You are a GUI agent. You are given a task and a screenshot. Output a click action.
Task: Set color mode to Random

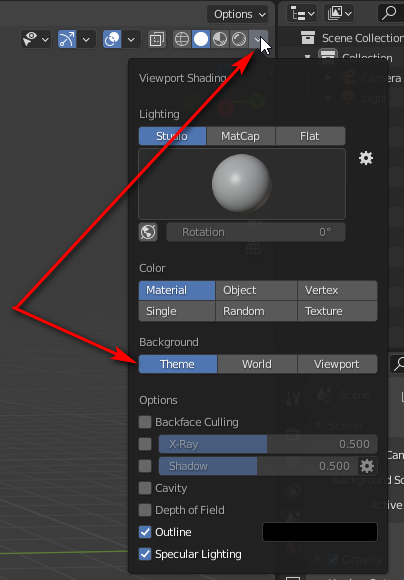(x=256, y=311)
